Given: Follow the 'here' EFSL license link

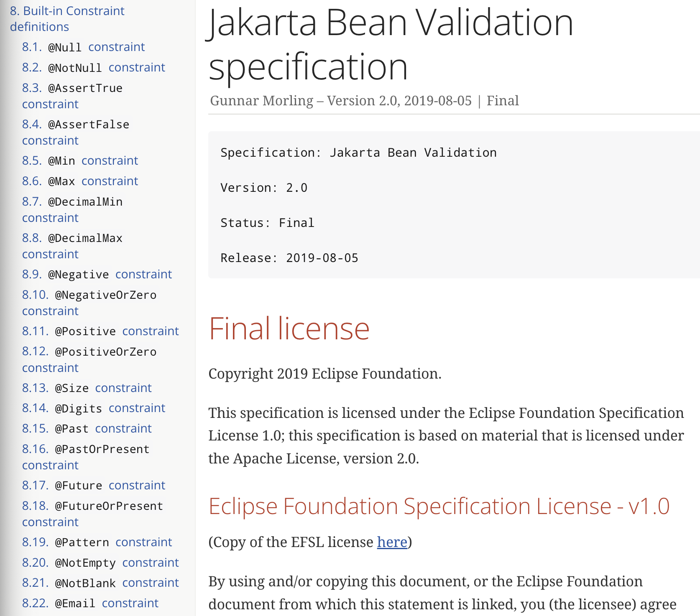Looking at the screenshot, I should point(392,542).
